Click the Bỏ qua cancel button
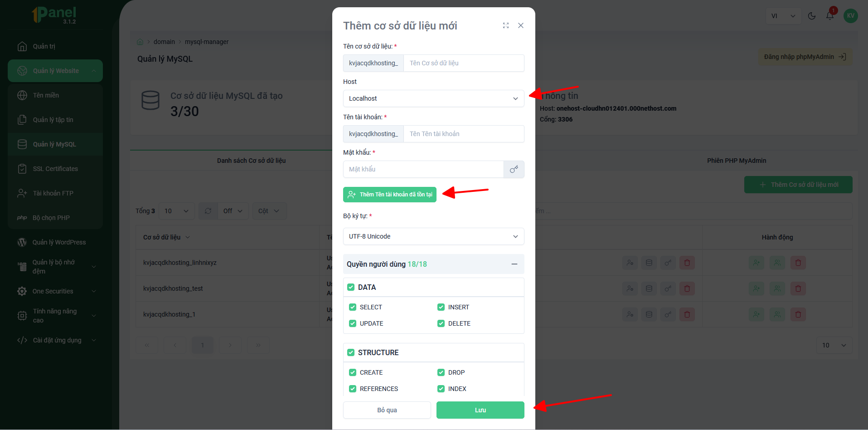868x430 pixels. click(x=387, y=410)
